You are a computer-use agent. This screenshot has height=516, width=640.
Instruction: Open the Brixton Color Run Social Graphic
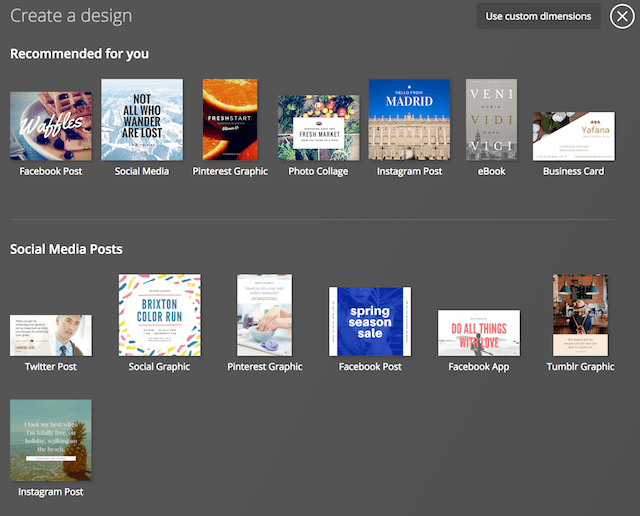coord(159,315)
